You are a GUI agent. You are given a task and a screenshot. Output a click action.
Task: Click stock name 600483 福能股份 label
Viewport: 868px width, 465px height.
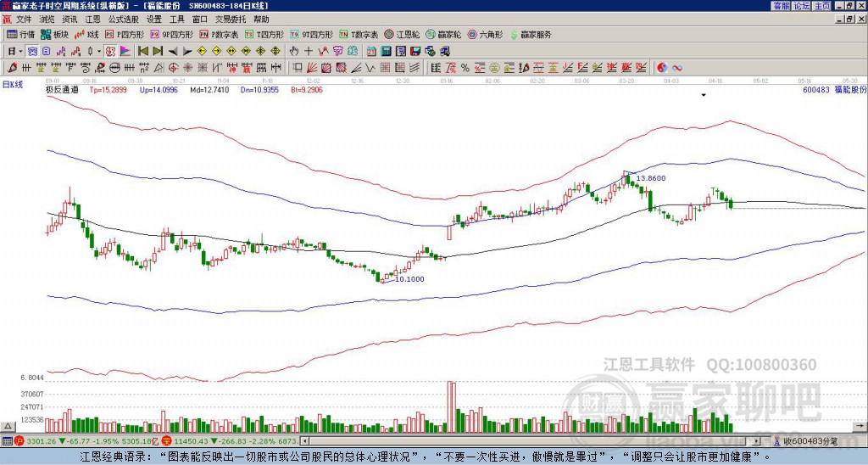click(834, 89)
